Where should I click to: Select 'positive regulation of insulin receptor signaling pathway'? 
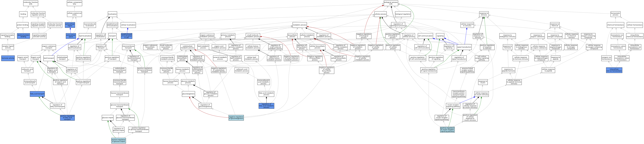pos(448,130)
